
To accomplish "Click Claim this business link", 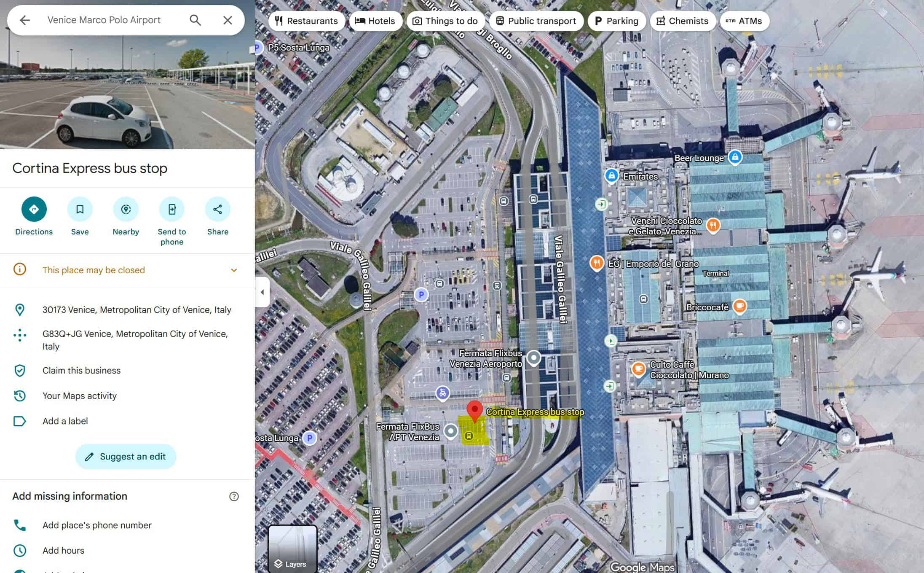I will [x=81, y=370].
